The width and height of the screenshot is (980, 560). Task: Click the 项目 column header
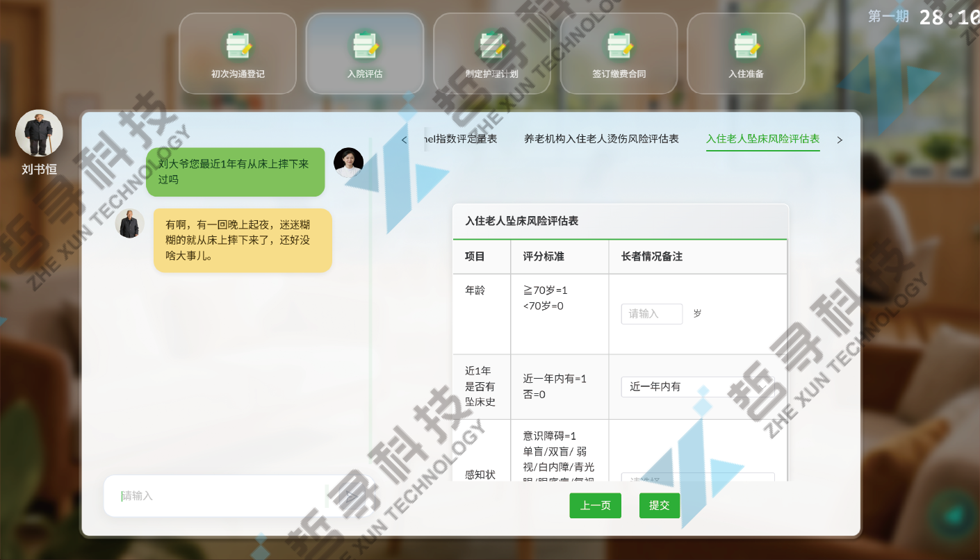pos(475,257)
